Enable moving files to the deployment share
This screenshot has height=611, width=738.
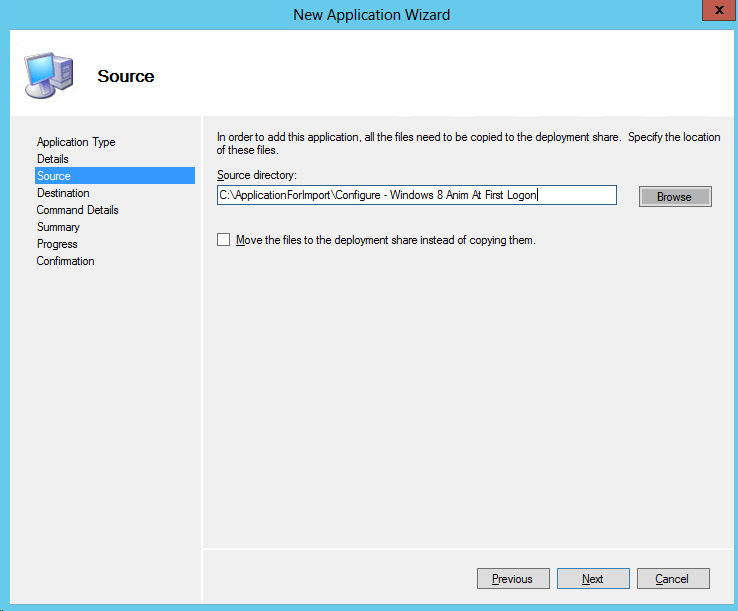224,240
